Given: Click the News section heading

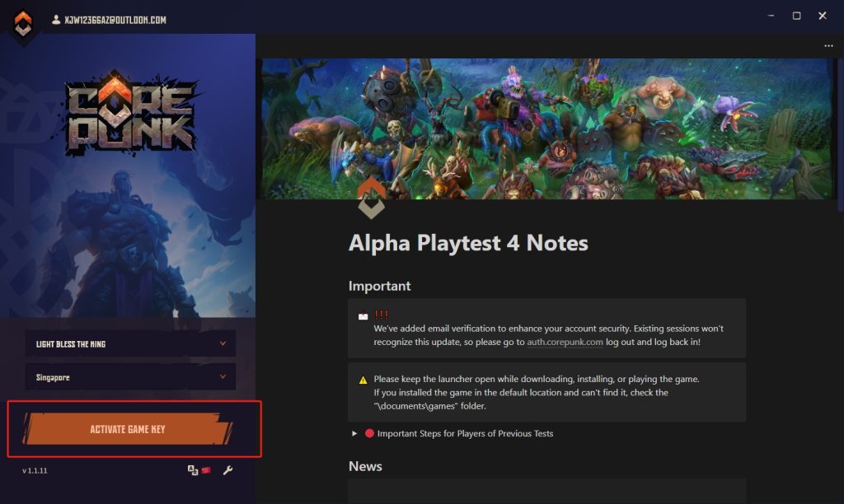Looking at the screenshot, I should pyautogui.click(x=365, y=466).
